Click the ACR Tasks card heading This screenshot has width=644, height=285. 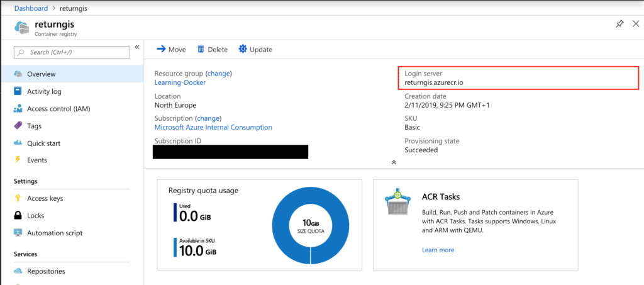pos(441,197)
